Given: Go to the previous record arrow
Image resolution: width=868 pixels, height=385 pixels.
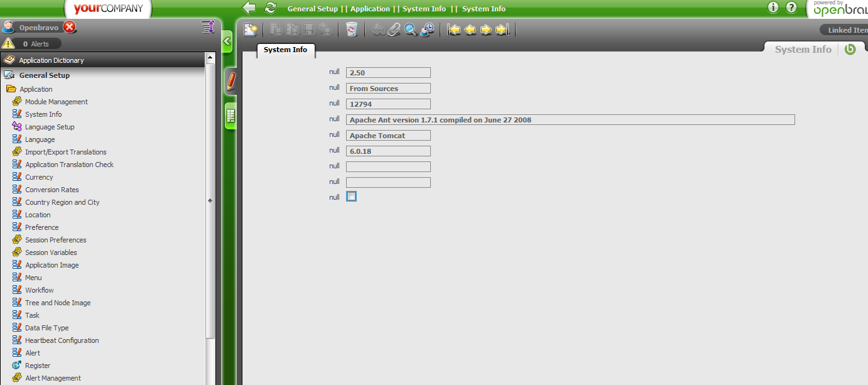Looking at the screenshot, I should (470, 30).
